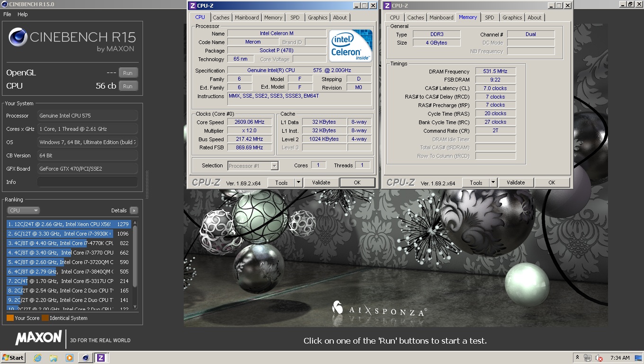Click the ranking list scroll down arrow

(x=135, y=307)
